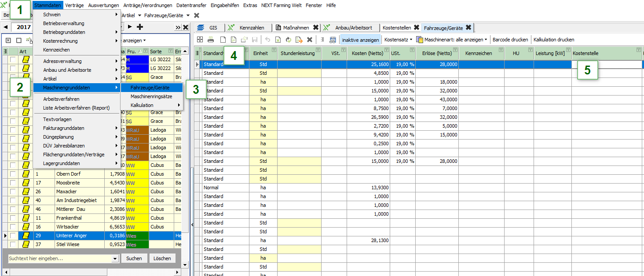Switch to the Kennzahlen tab

point(252,27)
